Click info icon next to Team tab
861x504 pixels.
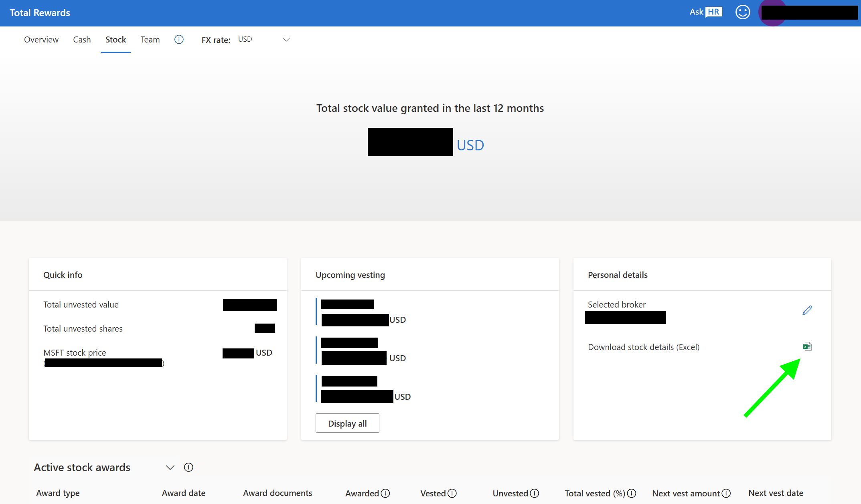tap(179, 39)
